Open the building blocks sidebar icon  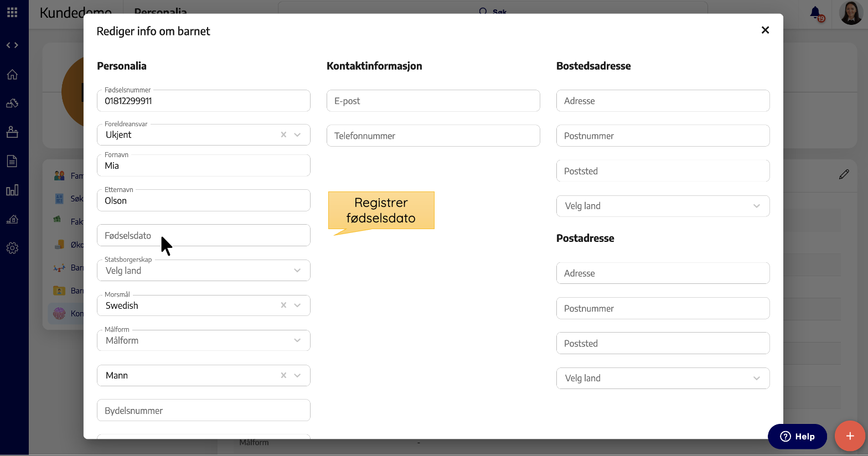pos(12,103)
